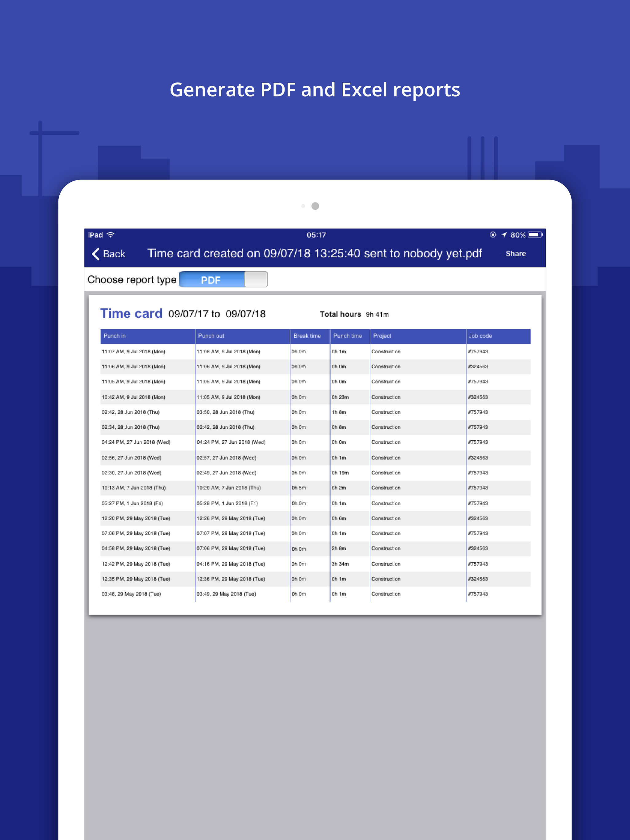The image size is (630, 840).
Task: Tap punch in 10:13 AM, 7 Jun 2018
Action: click(134, 488)
